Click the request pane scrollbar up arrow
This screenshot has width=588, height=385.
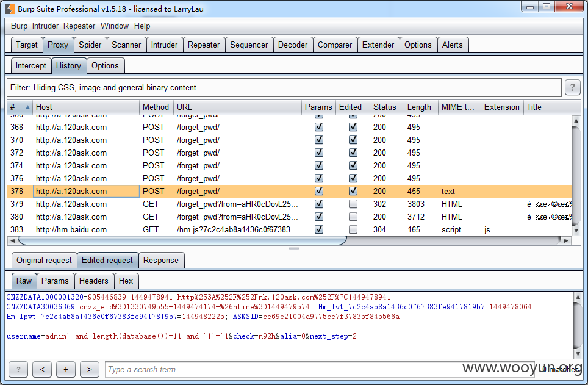click(x=578, y=297)
